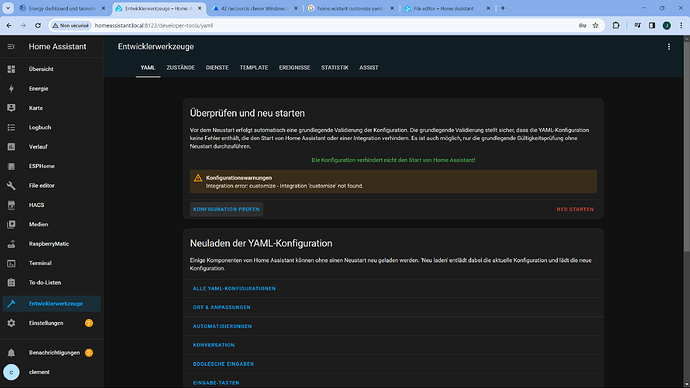Open the To-do-Listen clipboard icon
Image resolution: width=690 pixels, height=388 pixels.
coord(11,282)
